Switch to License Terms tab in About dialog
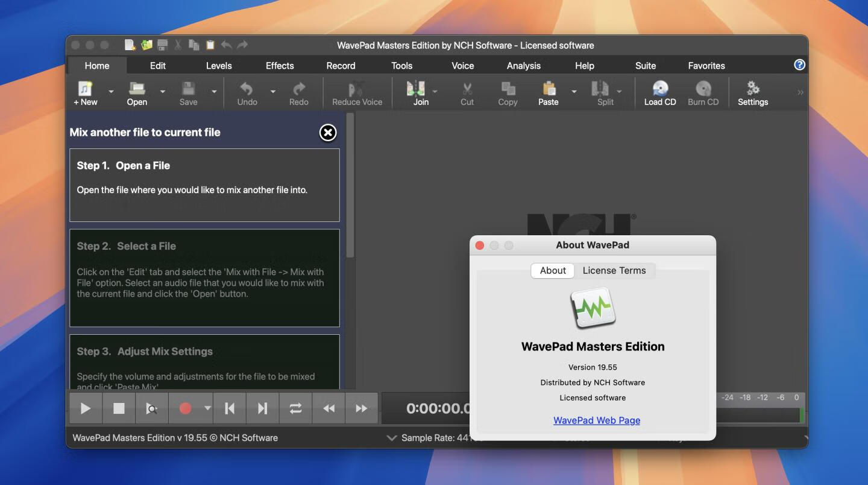This screenshot has width=868, height=485. [x=614, y=270]
